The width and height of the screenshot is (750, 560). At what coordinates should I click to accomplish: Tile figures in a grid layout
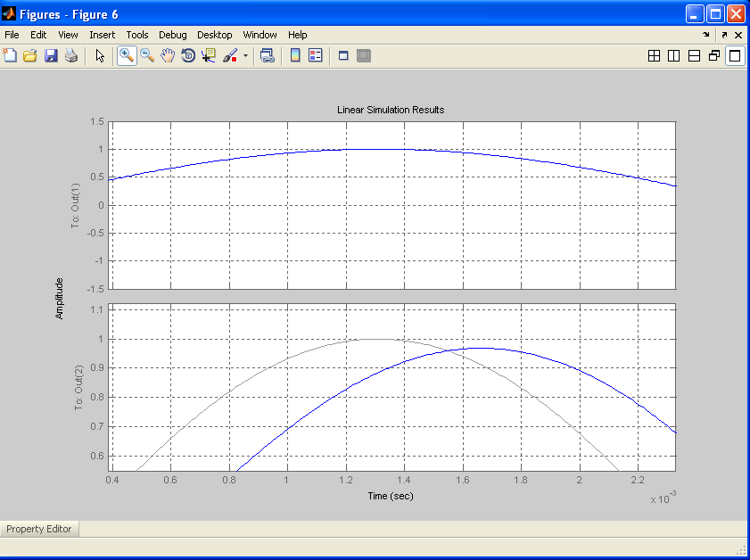[654, 56]
